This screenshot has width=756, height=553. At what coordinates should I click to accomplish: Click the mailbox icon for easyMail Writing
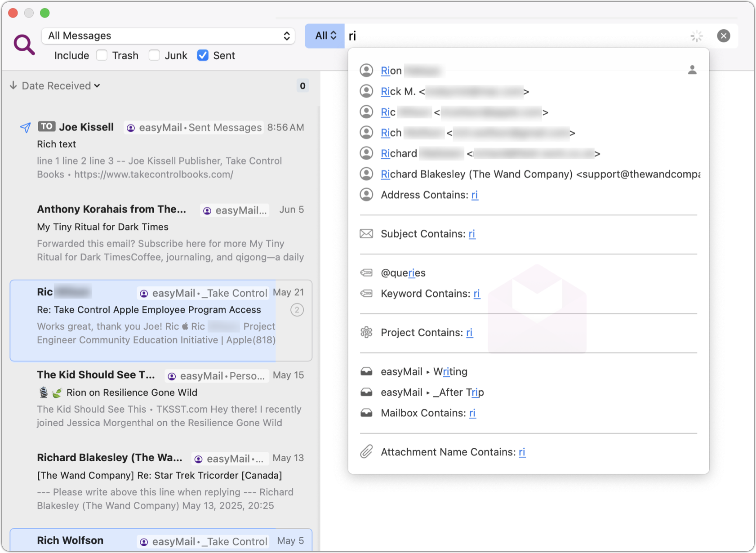tap(366, 372)
